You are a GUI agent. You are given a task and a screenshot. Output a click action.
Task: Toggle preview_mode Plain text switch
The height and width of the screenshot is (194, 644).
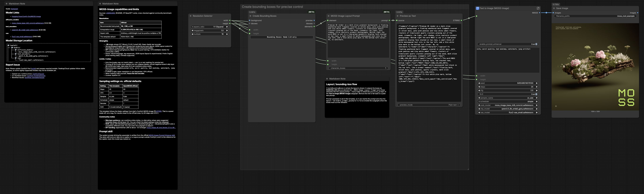pyautogui.click(x=458, y=105)
